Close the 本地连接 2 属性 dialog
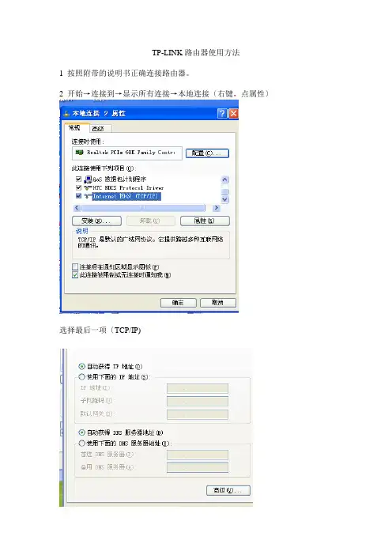Viewport: 392px width, 555px height. pyautogui.click(x=233, y=113)
